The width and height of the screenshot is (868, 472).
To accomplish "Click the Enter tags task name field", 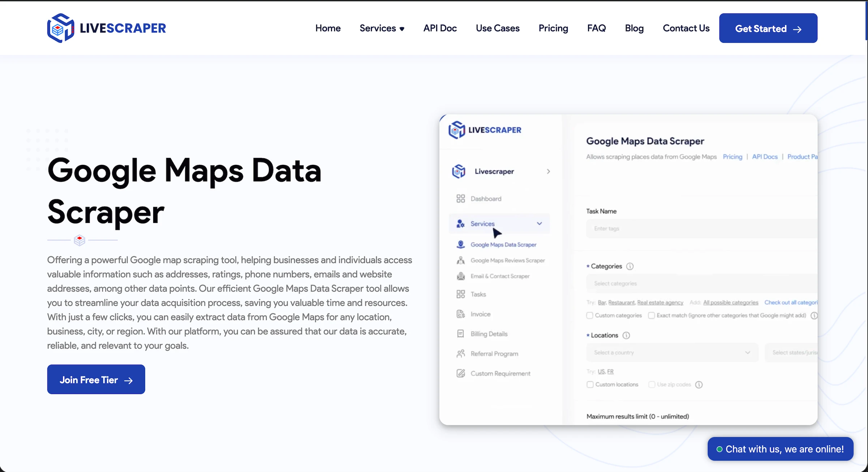I will tap(701, 228).
